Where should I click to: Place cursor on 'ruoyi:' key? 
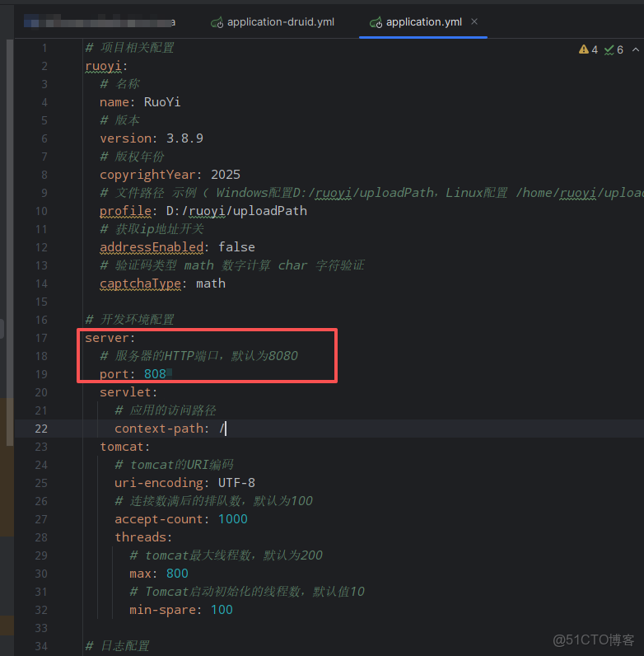point(106,66)
